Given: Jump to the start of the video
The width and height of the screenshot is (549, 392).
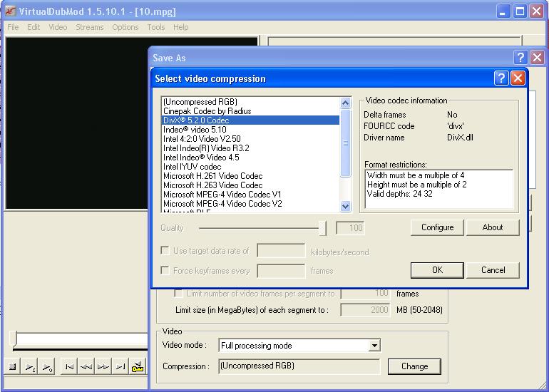Looking at the screenshot, I should [69, 367].
